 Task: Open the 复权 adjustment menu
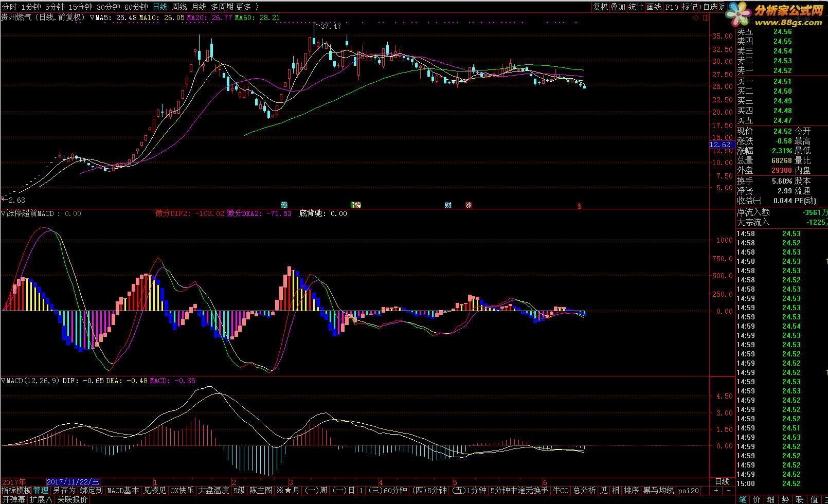pos(600,7)
